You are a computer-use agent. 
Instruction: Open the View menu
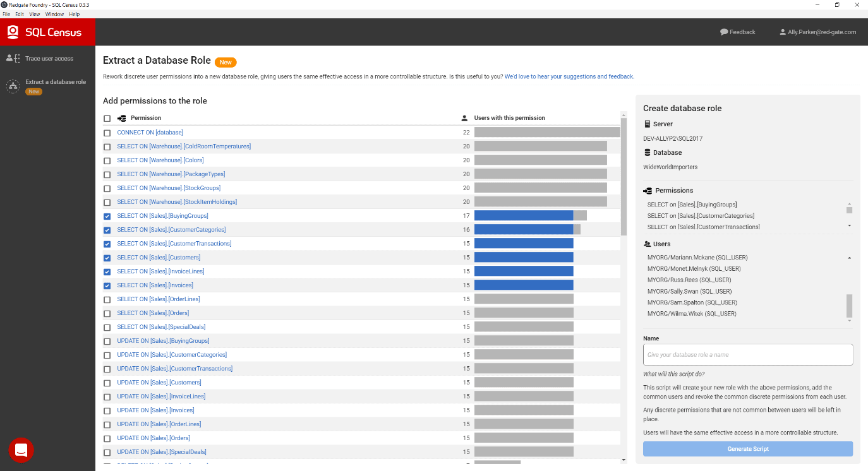(35, 14)
